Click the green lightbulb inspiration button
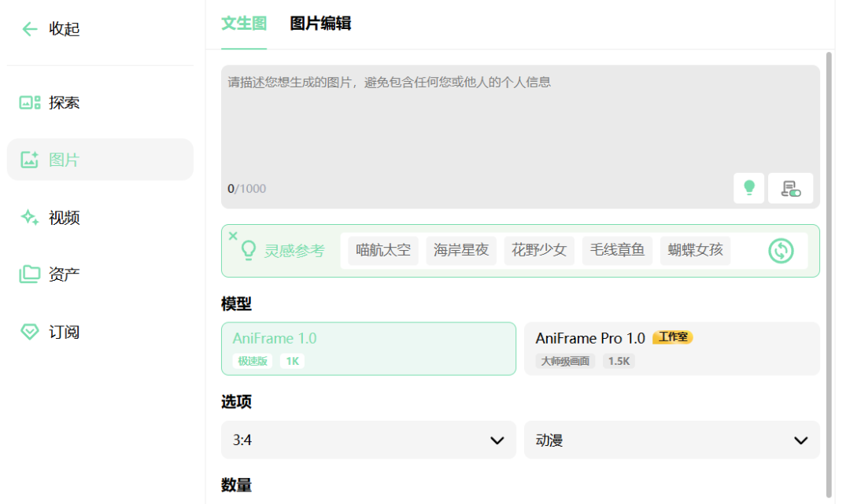Image resolution: width=850 pixels, height=504 pixels. click(x=748, y=189)
